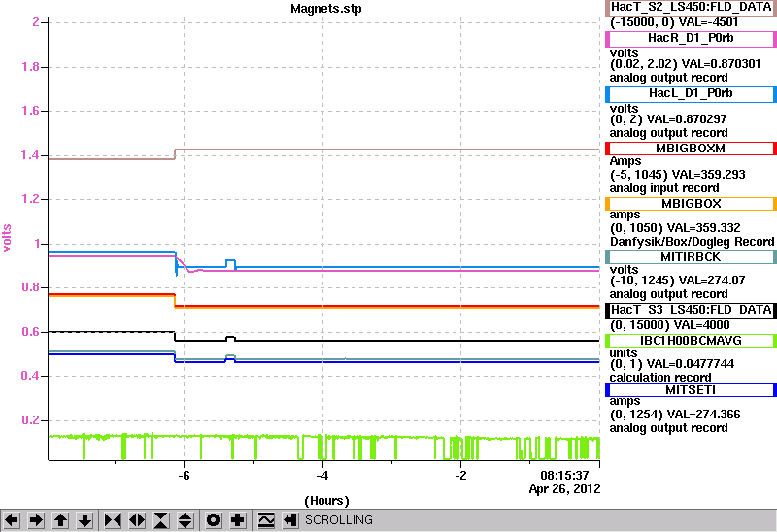Click the SCROLLING status label
This screenshot has height=532, width=777.
[x=338, y=520]
